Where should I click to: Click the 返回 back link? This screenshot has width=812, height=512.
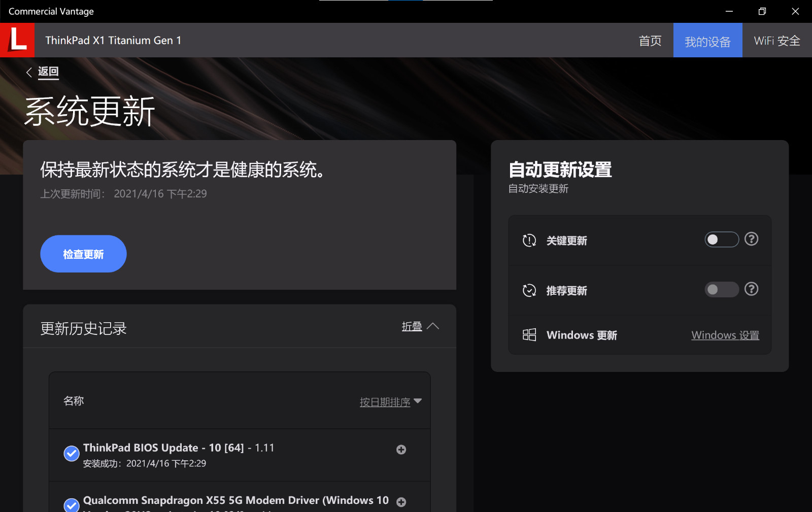coord(48,72)
